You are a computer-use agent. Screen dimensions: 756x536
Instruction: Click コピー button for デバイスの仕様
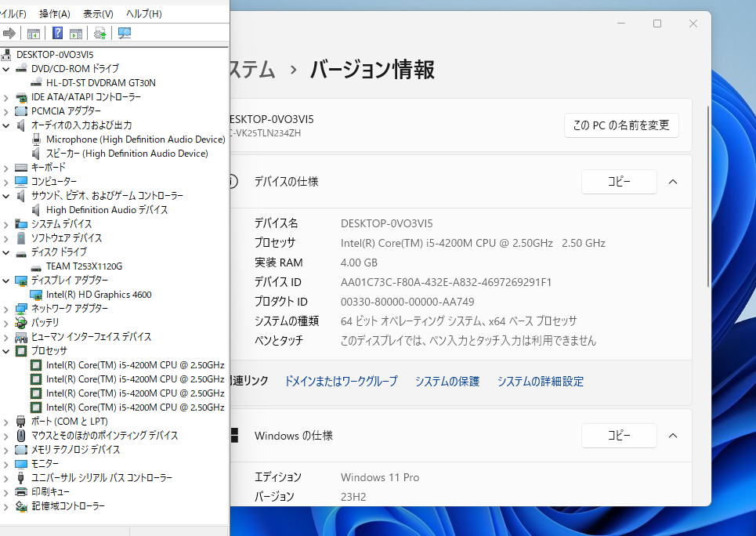(x=619, y=182)
